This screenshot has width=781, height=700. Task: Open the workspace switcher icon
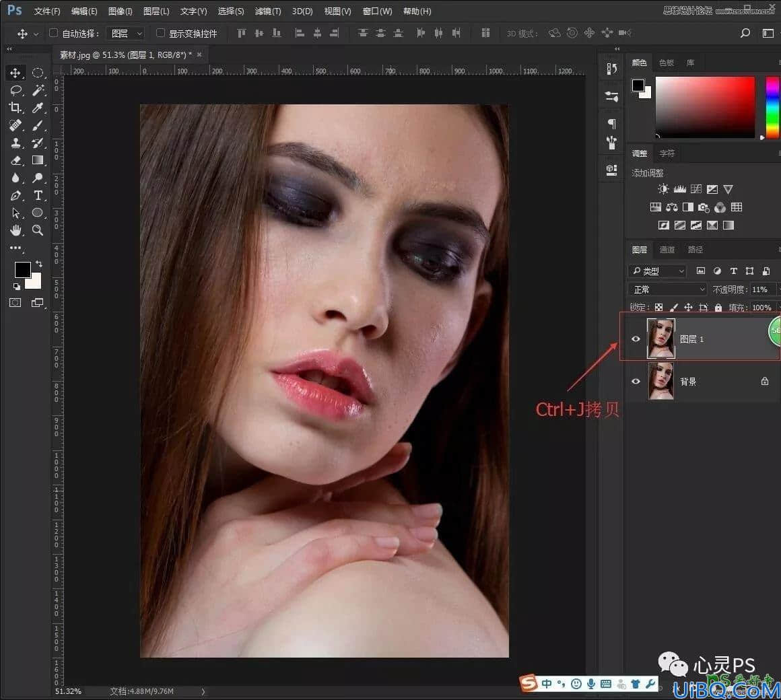tap(768, 33)
